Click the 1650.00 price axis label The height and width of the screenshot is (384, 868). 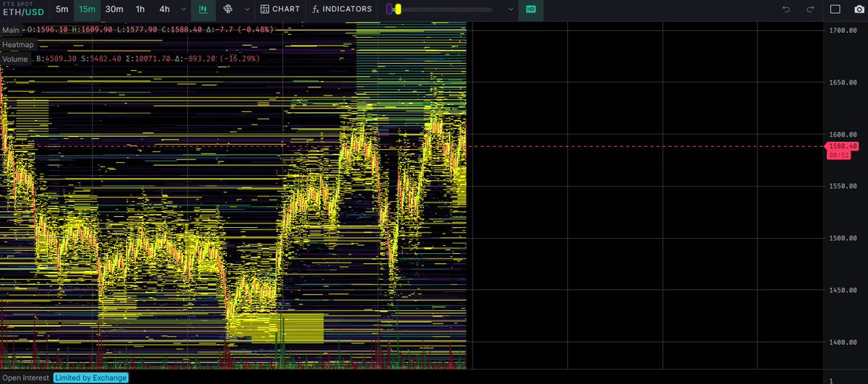tap(842, 82)
